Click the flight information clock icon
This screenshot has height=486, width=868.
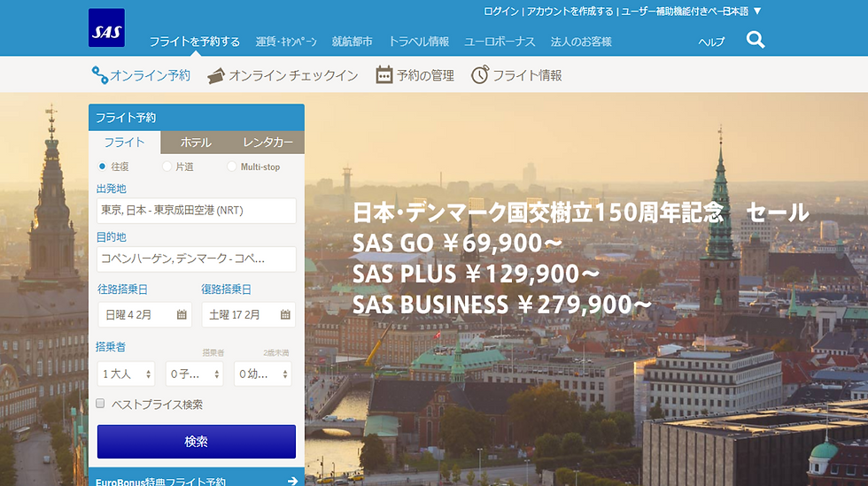pyautogui.click(x=480, y=74)
